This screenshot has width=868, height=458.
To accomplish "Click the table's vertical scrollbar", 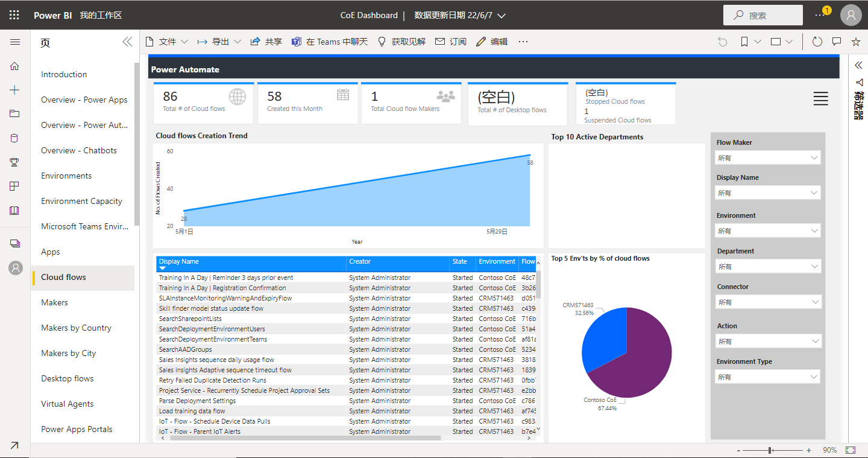I will click(x=538, y=285).
